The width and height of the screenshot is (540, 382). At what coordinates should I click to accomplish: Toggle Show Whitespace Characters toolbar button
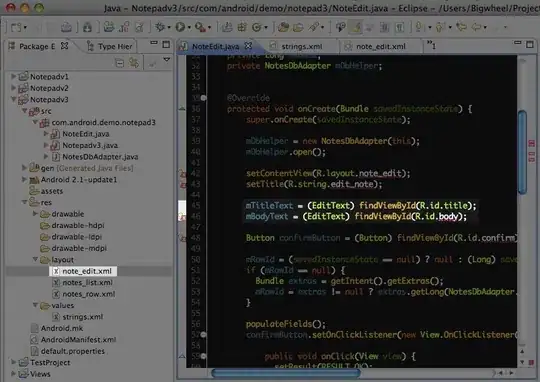(x=399, y=27)
